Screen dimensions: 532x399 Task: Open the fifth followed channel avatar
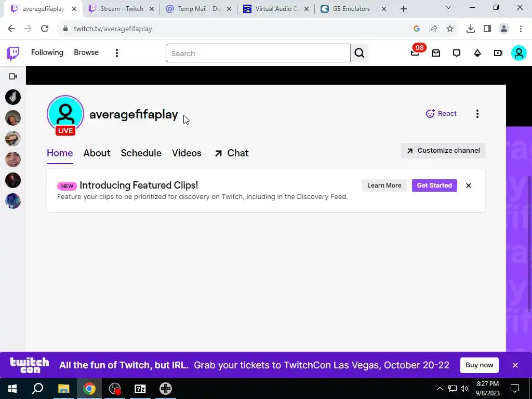point(13,180)
